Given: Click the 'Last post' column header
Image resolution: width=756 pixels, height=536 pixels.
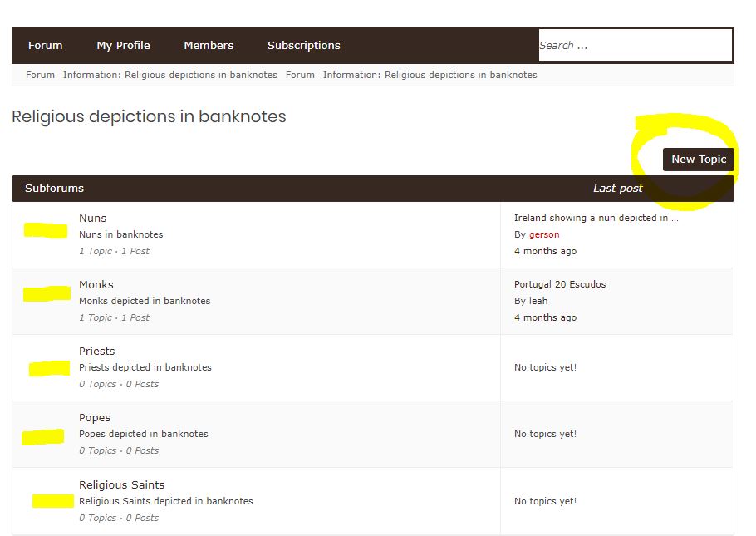Looking at the screenshot, I should pos(617,189).
